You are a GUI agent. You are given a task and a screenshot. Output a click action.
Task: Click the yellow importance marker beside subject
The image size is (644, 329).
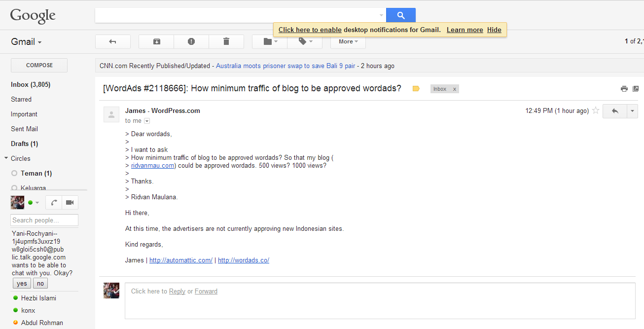[x=416, y=89]
